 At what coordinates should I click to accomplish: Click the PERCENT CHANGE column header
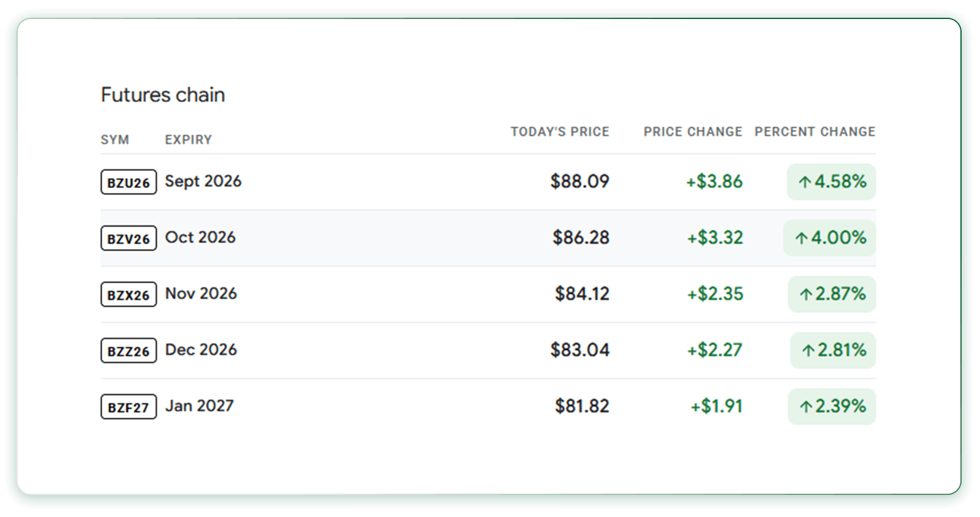(815, 132)
